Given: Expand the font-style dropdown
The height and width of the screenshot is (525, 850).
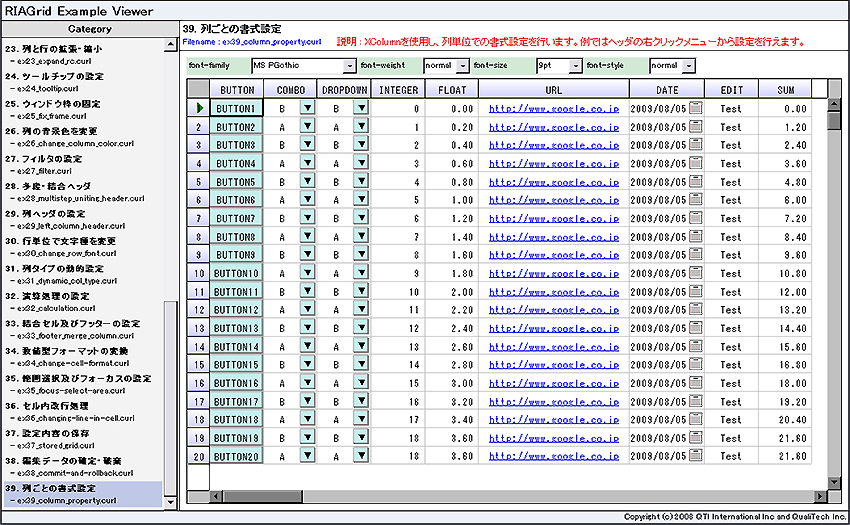Looking at the screenshot, I should tap(689, 66).
